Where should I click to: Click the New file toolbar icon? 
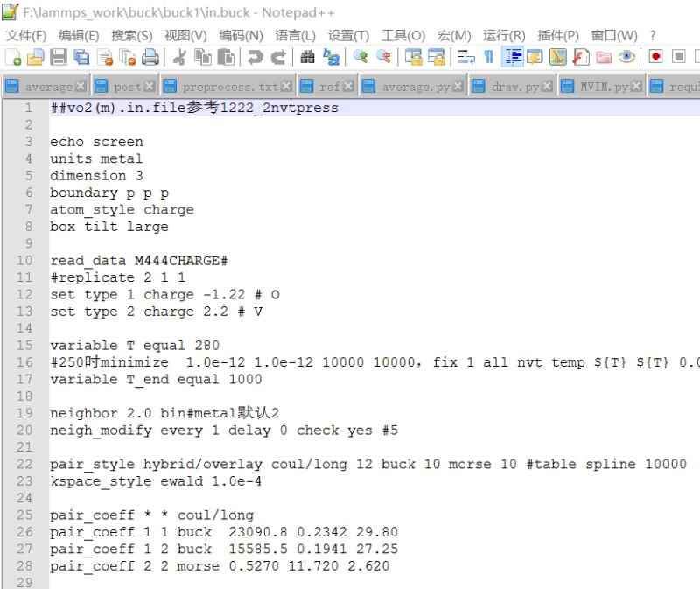[x=13, y=58]
